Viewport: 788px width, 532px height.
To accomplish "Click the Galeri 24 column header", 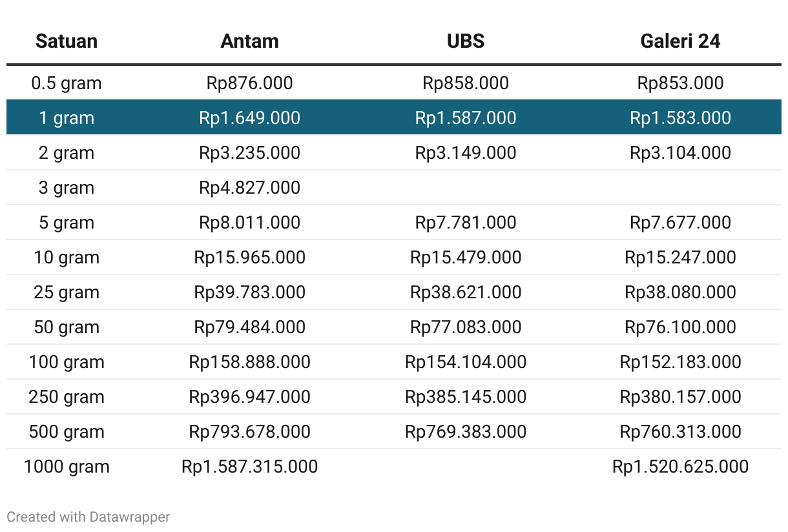I will pyautogui.click(x=680, y=41).
